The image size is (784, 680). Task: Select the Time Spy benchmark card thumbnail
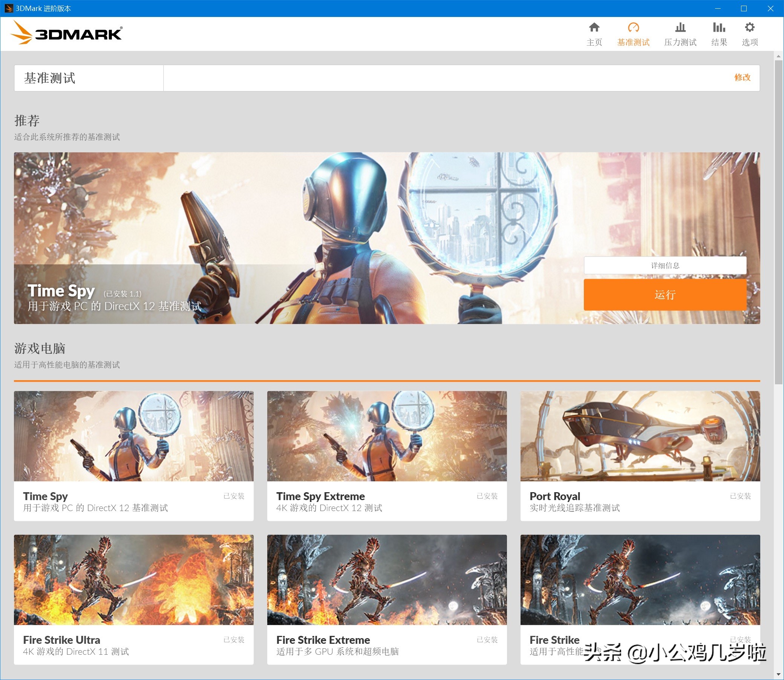(133, 436)
